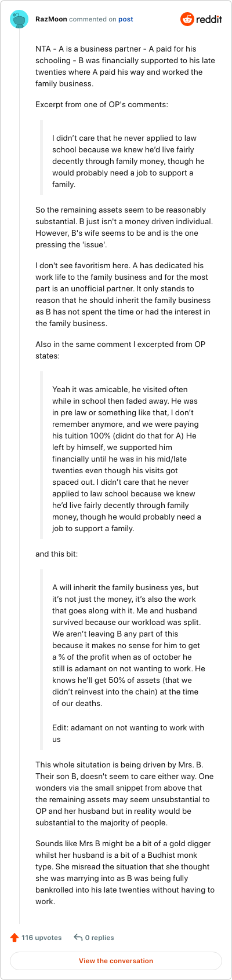
Task: Select the first quoted excerpt about law school
Action: (128, 161)
